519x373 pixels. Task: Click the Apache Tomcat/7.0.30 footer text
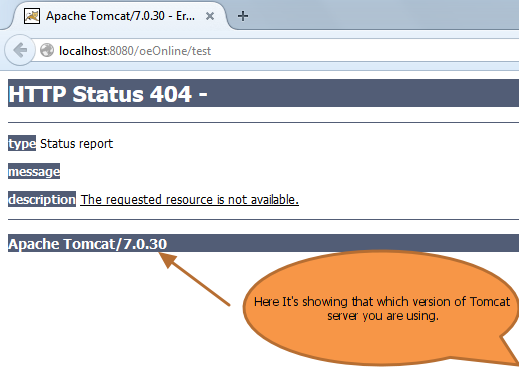point(87,244)
